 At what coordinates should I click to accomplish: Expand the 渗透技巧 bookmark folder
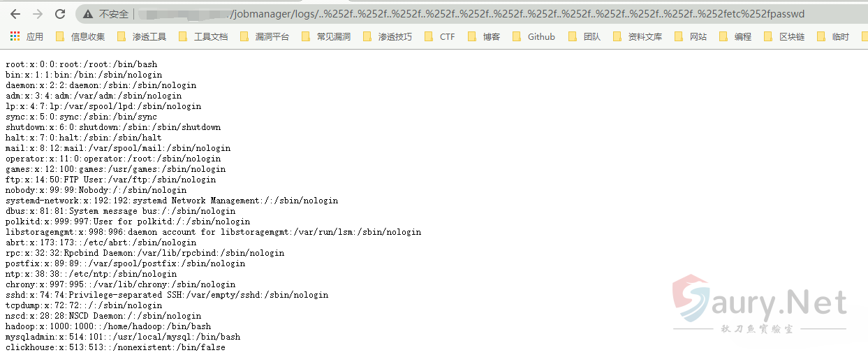388,36
